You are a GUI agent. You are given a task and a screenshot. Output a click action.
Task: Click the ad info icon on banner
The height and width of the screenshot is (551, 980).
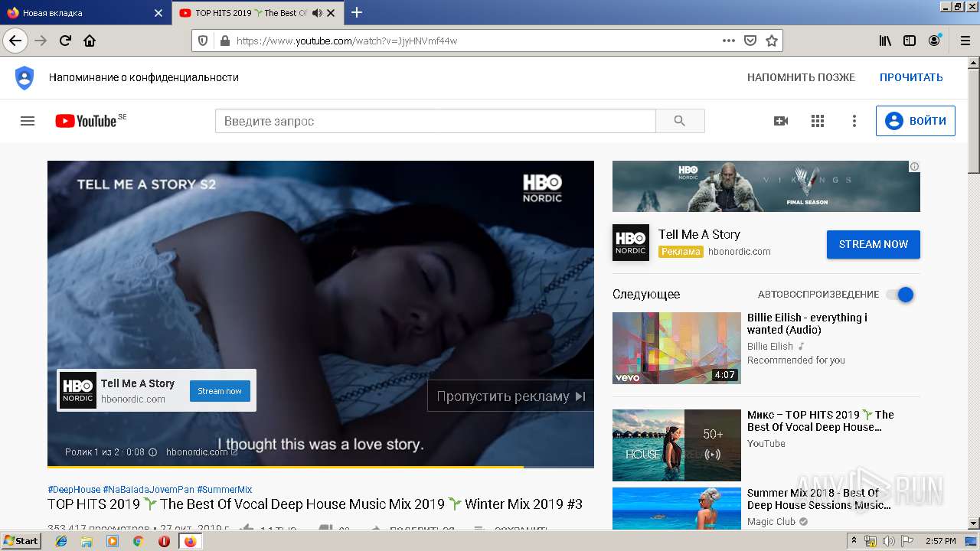pos(914,166)
